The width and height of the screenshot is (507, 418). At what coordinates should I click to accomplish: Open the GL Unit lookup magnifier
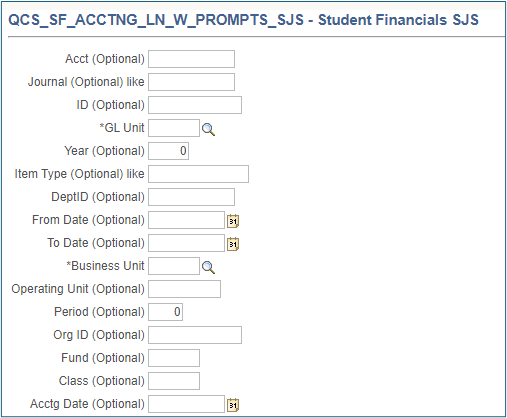point(208,129)
